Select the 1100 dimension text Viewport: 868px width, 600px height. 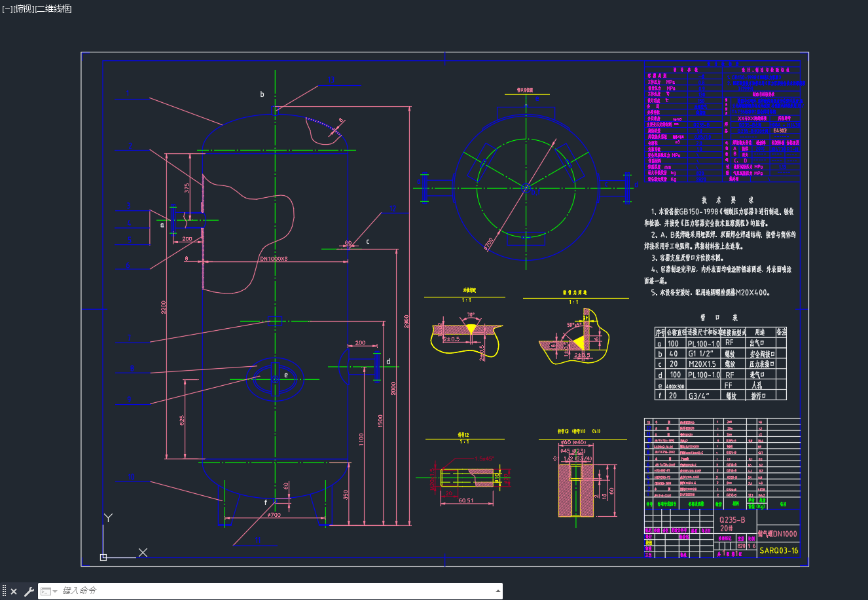click(361, 440)
